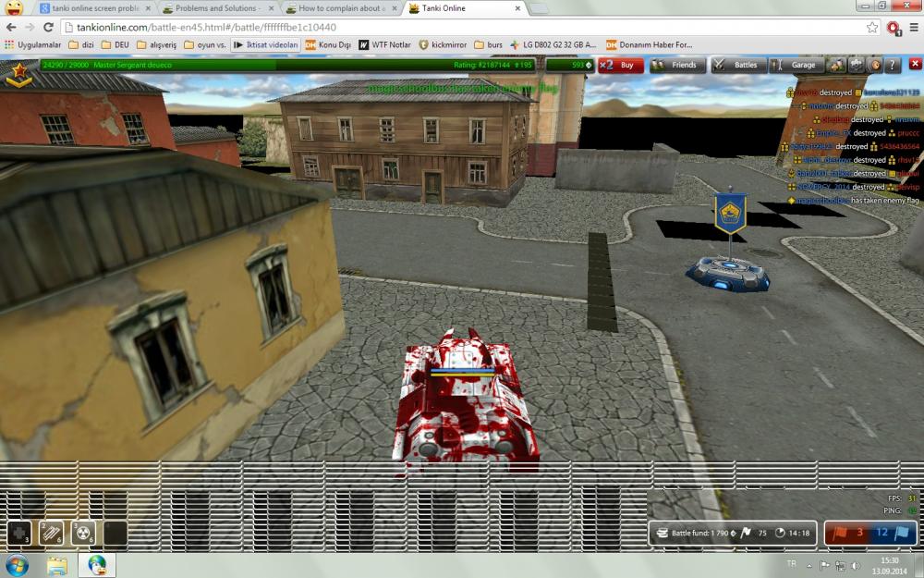This screenshot has height=578, width=924.
Task: Switch to 'How to complain about' tab
Action: (342, 8)
